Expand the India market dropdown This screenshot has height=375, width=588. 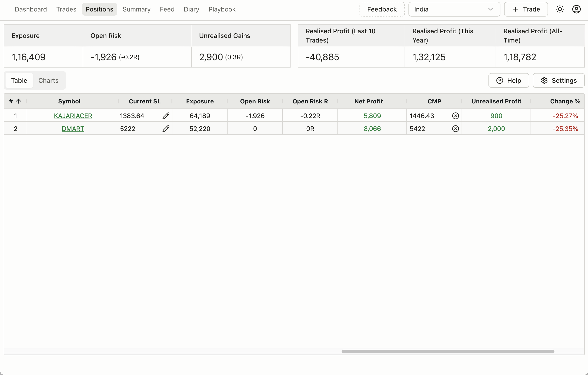(454, 9)
